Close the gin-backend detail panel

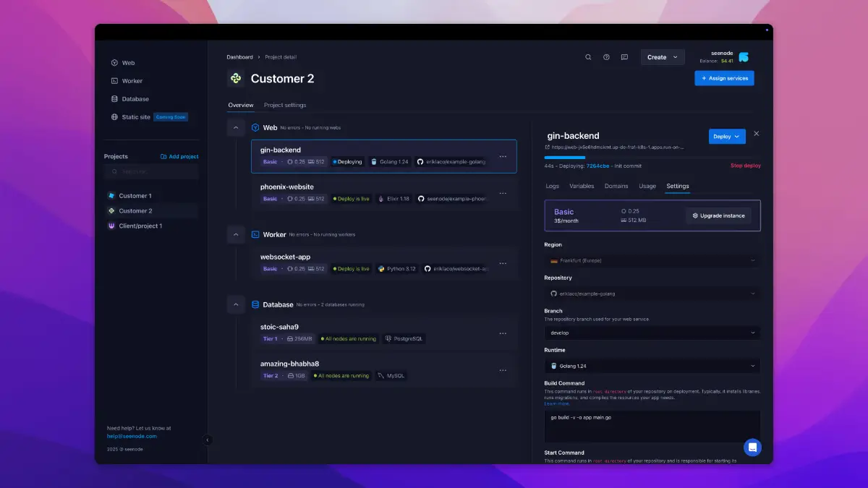click(x=757, y=134)
